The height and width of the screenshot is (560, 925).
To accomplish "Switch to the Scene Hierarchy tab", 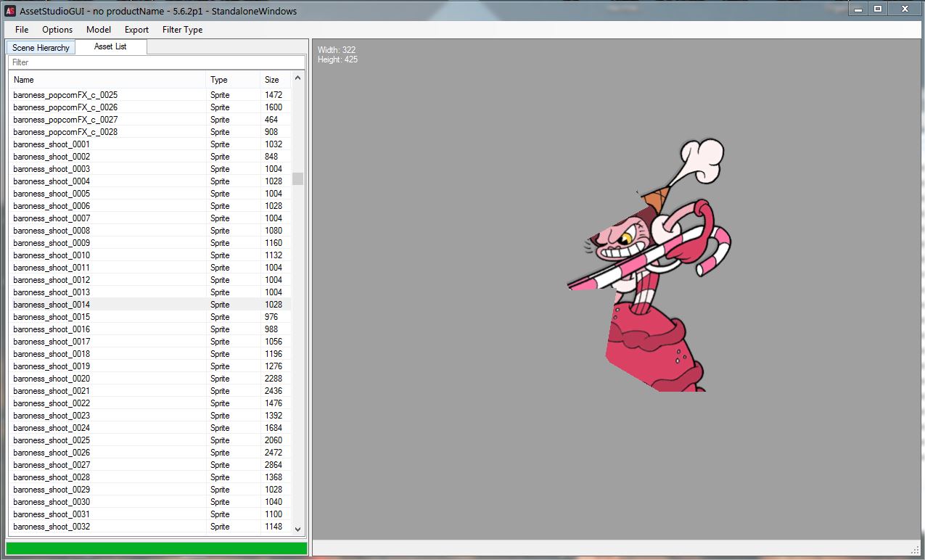I will [x=40, y=46].
